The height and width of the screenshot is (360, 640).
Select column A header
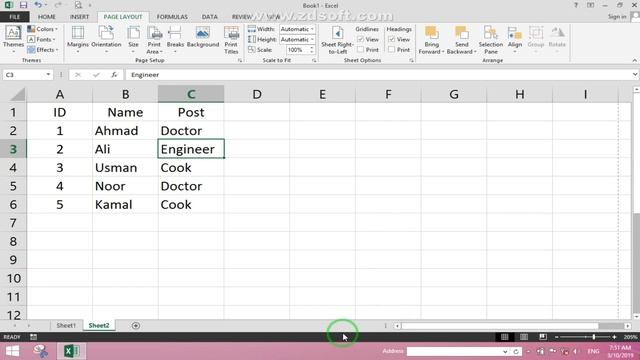point(60,94)
